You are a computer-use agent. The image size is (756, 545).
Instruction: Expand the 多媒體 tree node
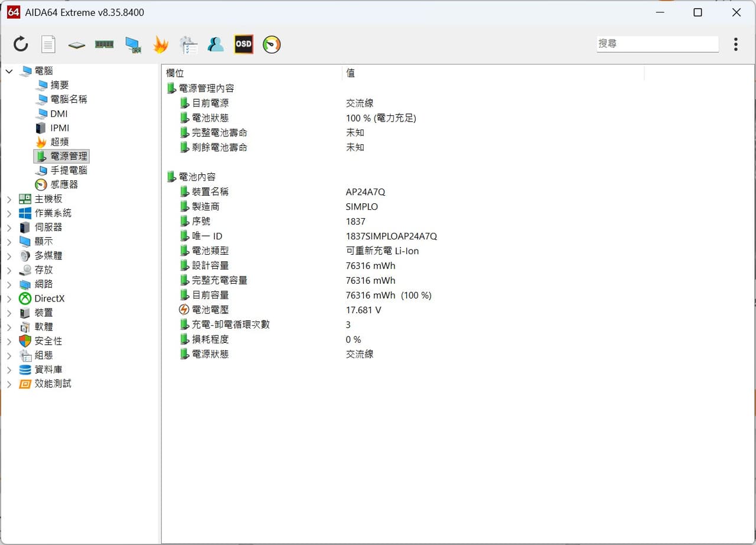point(9,256)
